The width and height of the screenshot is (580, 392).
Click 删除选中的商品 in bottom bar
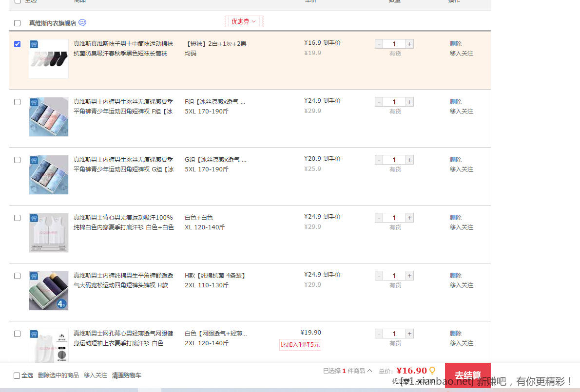point(58,375)
